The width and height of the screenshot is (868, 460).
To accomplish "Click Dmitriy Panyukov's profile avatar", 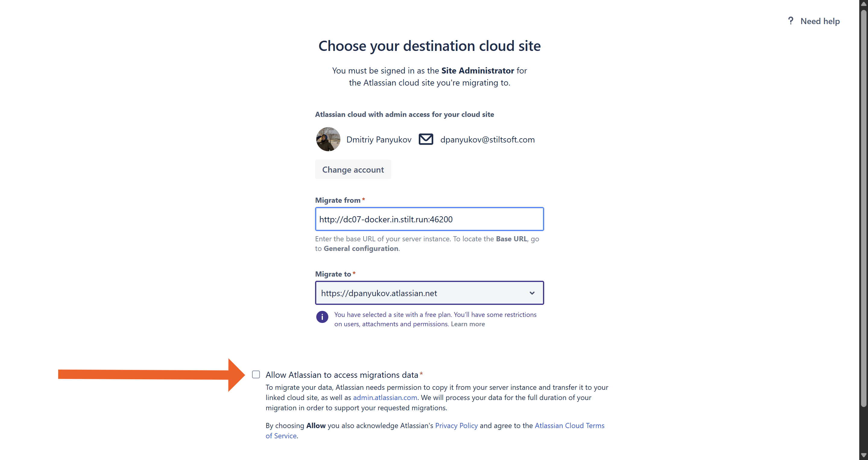I will click(x=328, y=139).
